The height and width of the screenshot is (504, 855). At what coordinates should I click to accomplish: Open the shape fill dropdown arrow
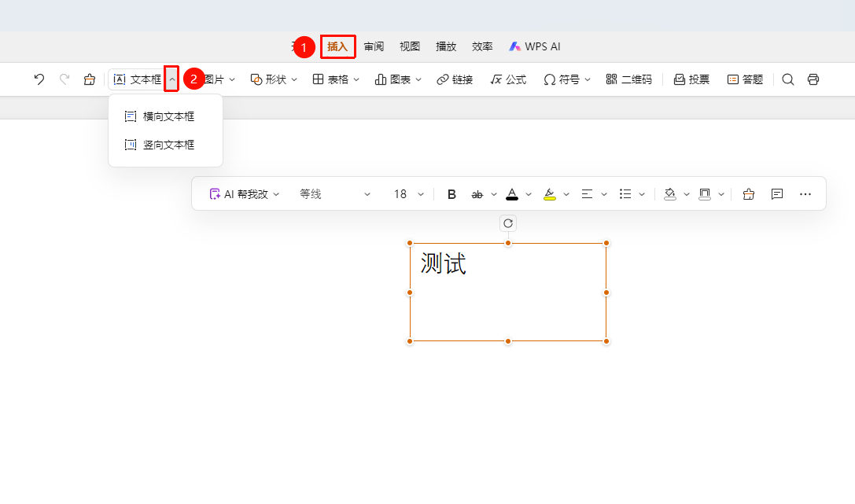click(687, 194)
